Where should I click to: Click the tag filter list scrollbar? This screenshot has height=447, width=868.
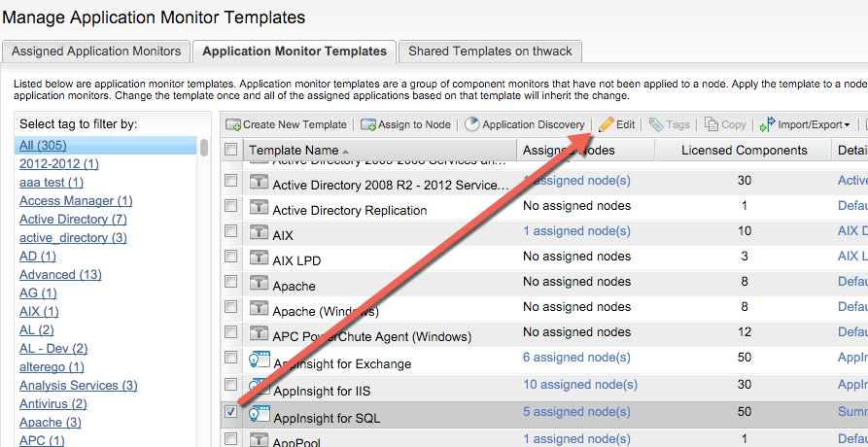[x=204, y=147]
